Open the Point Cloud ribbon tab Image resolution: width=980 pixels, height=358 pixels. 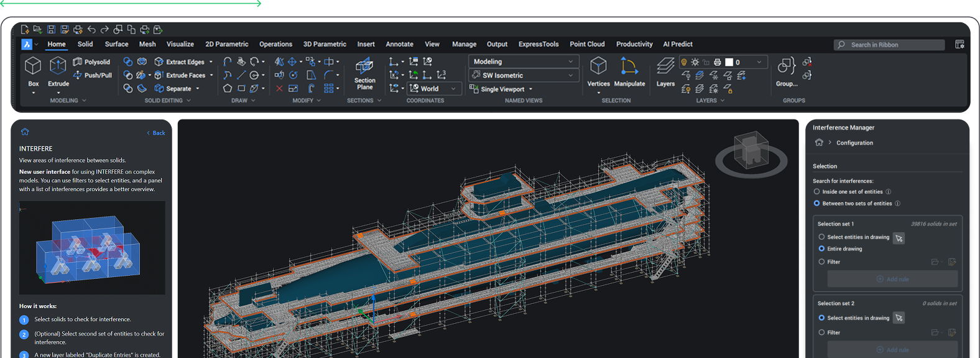coord(587,44)
